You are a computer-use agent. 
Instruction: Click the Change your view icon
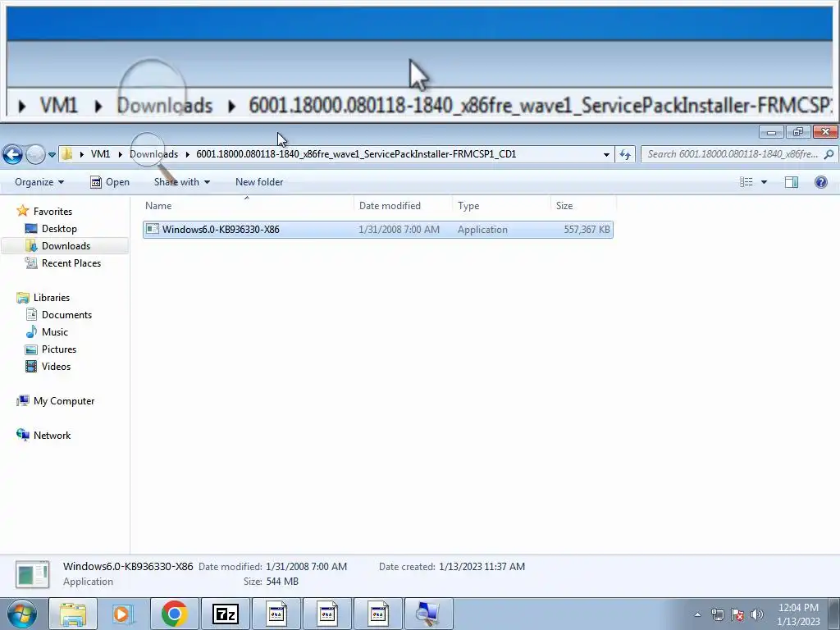[x=746, y=182]
